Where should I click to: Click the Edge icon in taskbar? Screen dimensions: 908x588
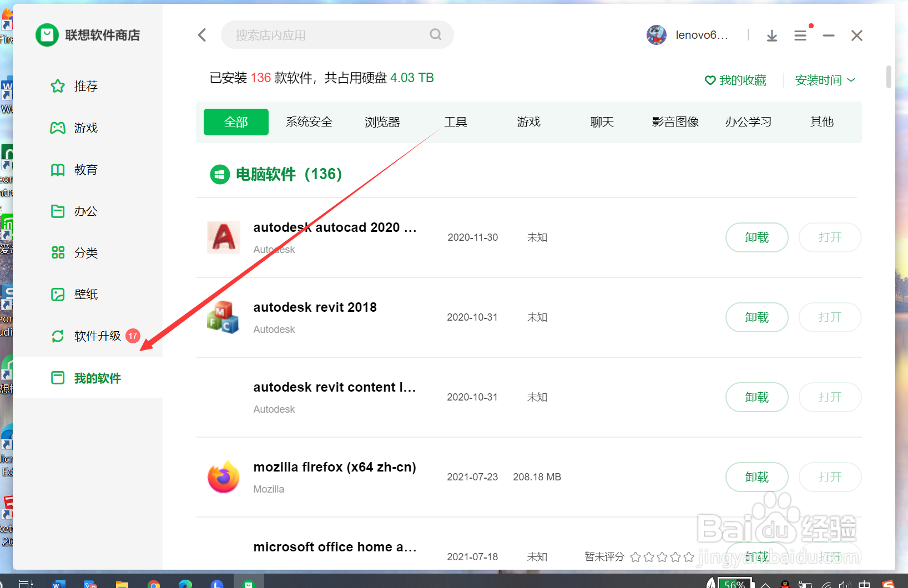[185, 583]
